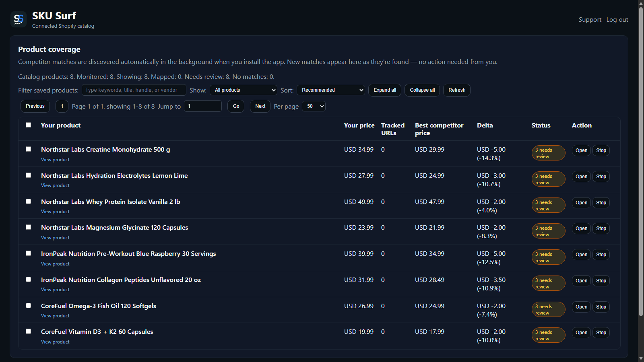
Task: Select the Whey Protein Isolate Vanilla row checkbox
Action: (x=29, y=202)
